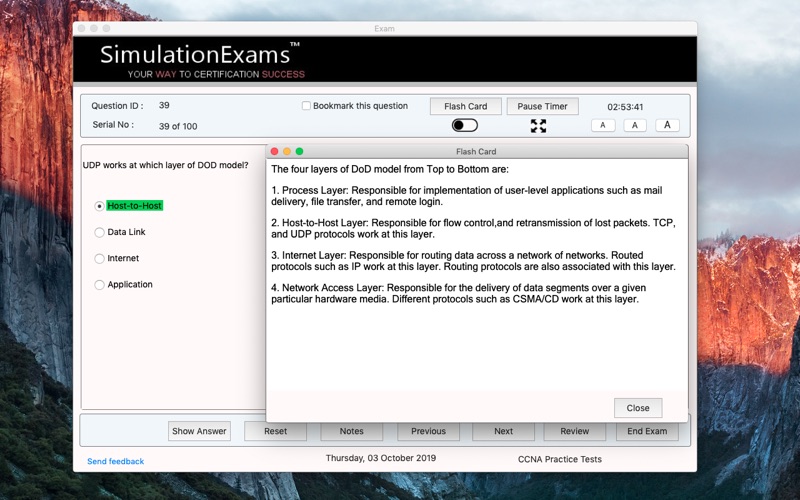Reset the current answer
The width and height of the screenshot is (800, 500).
pyautogui.click(x=276, y=431)
